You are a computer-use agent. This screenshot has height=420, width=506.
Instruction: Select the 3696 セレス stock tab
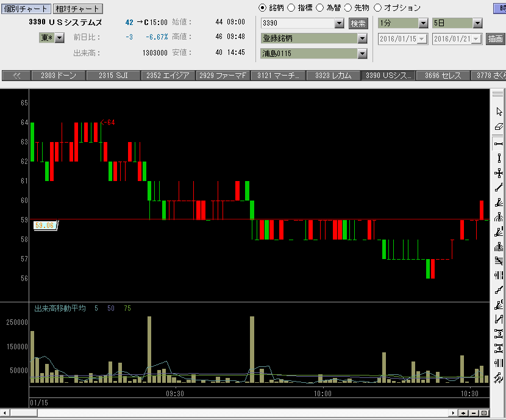(x=443, y=76)
